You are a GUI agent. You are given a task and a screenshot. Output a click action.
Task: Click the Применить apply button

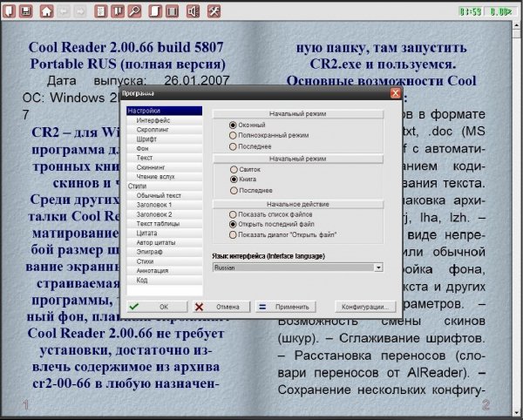click(286, 307)
